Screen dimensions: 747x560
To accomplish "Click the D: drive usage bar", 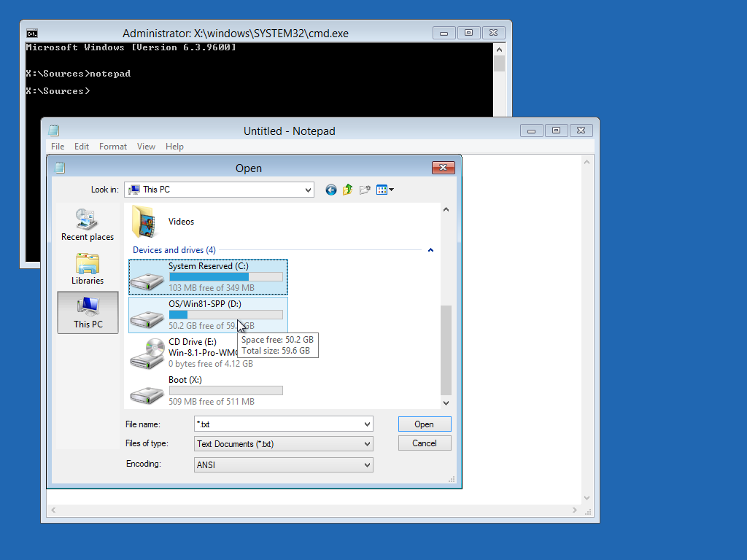I will [x=226, y=315].
